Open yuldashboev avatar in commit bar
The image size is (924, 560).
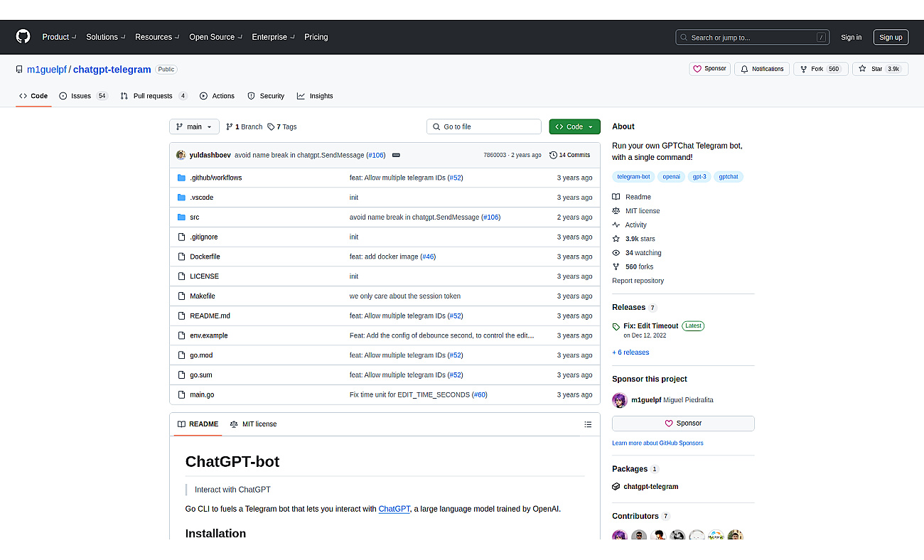click(181, 155)
